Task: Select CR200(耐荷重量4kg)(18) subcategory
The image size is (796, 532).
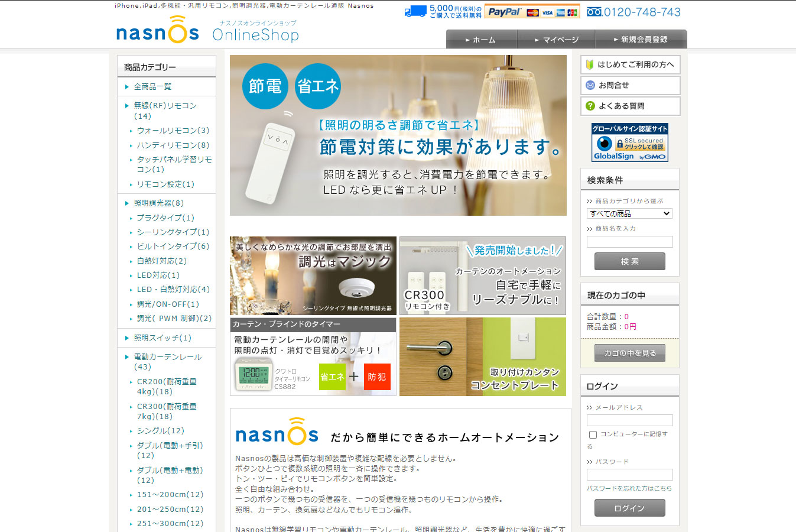Action: (167, 387)
